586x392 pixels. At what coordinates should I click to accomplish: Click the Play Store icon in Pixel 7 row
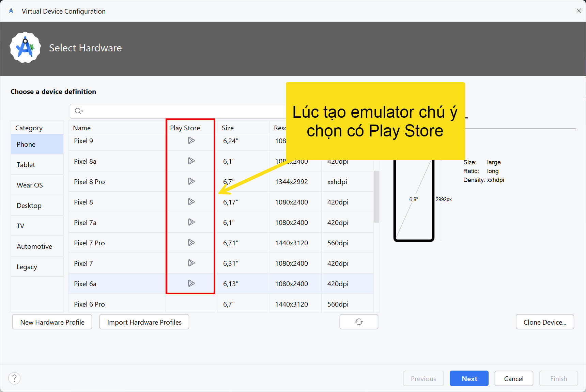click(191, 263)
